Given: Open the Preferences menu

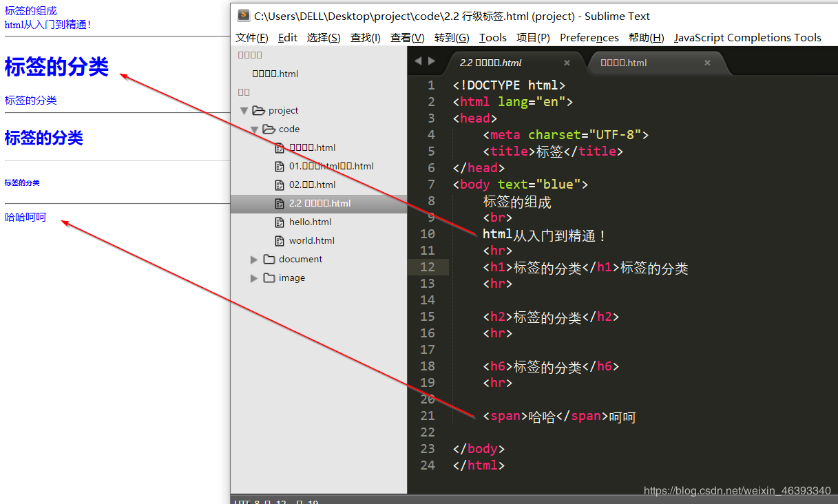Looking at the screenshot, I should point(589,38).
